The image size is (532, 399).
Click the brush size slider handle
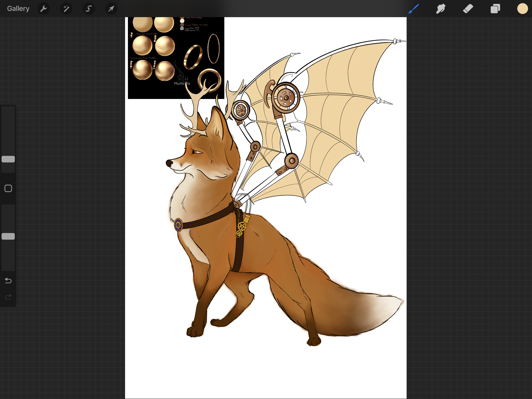click(x=8, y=159)
